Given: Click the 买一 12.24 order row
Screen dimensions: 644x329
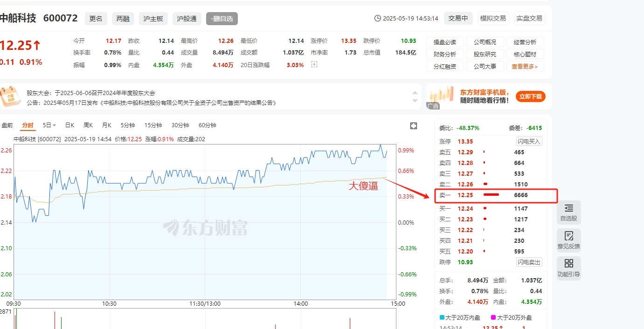Looking at the screenshot, I should click(x=491, y=209).
